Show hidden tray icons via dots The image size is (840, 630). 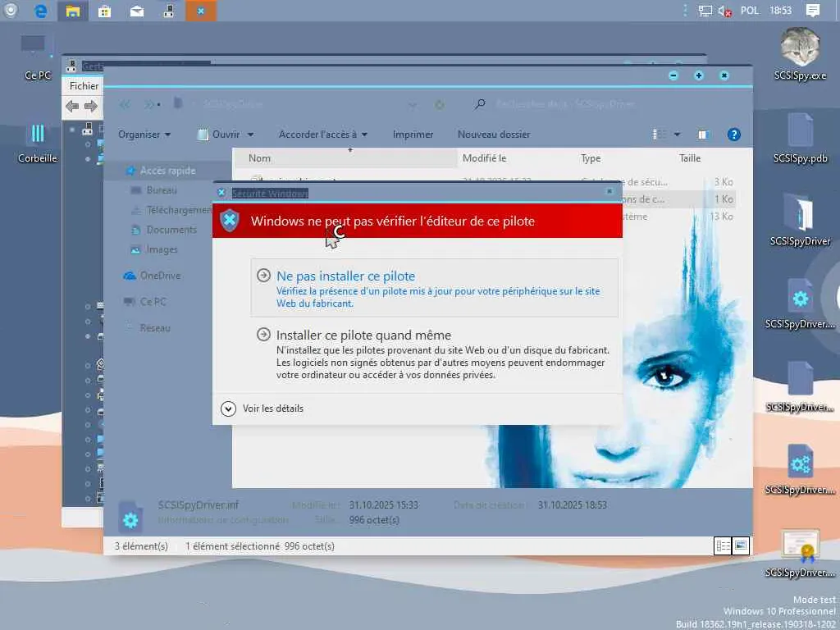point(685,10)
